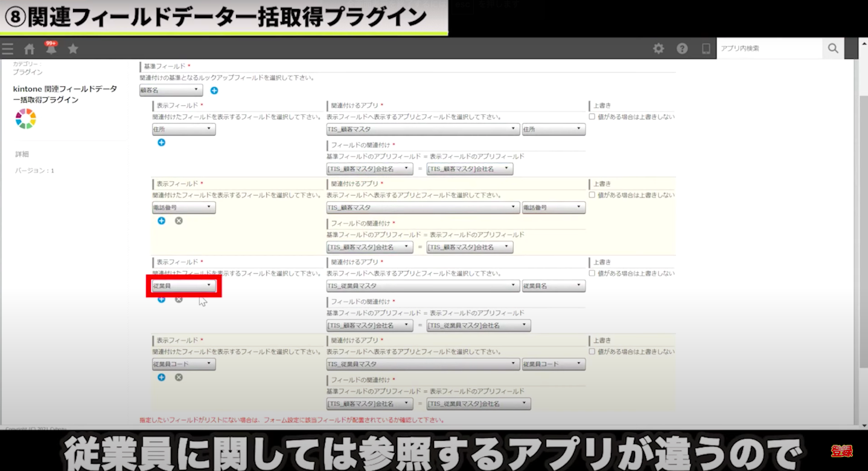Image resolution: width=868 pixels, height=471 pixels.
Task: Open the hamburger menu in header
Action: pyautogui.click(x=7, y=49)
